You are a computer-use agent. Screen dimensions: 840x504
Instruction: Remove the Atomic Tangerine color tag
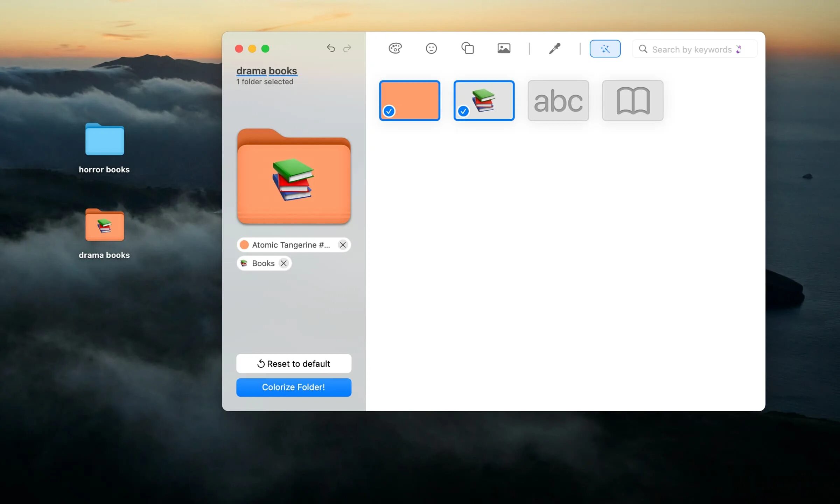(x=343, y=245)
